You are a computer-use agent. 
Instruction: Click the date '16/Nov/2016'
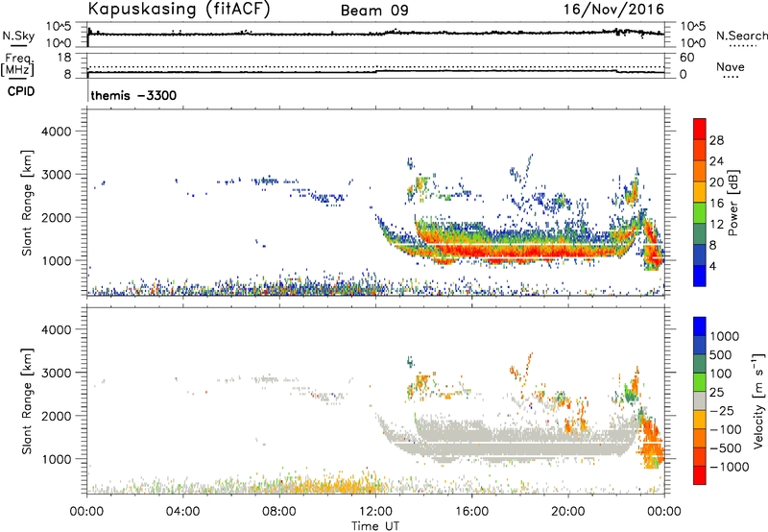click(x=613, y=9)
